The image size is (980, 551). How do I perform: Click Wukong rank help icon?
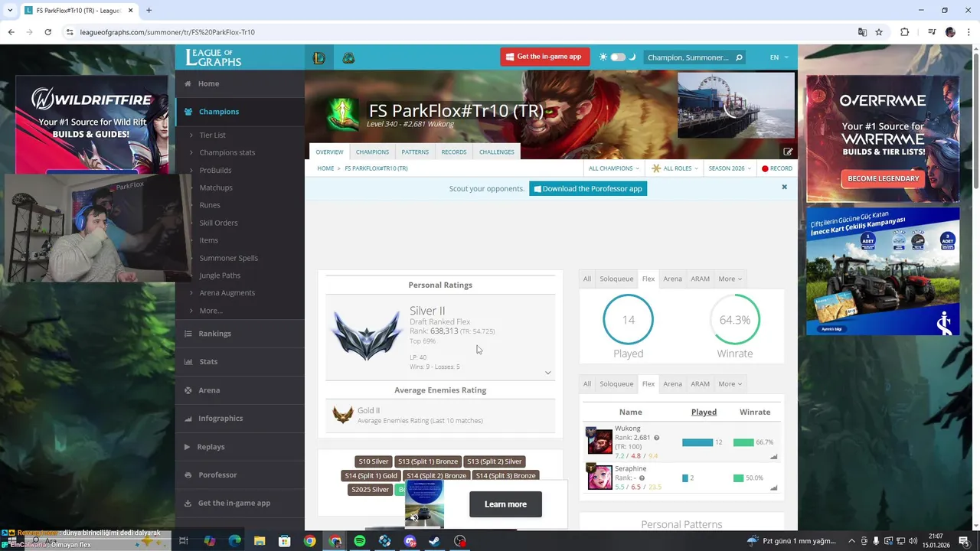pyautogui.click(x=656, y=438)
